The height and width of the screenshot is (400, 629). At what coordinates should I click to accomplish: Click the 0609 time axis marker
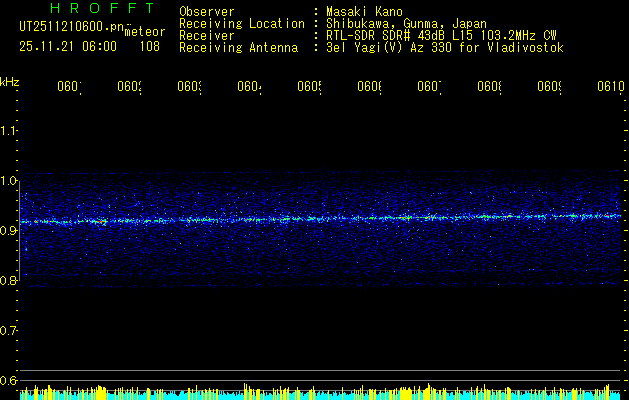550,86
